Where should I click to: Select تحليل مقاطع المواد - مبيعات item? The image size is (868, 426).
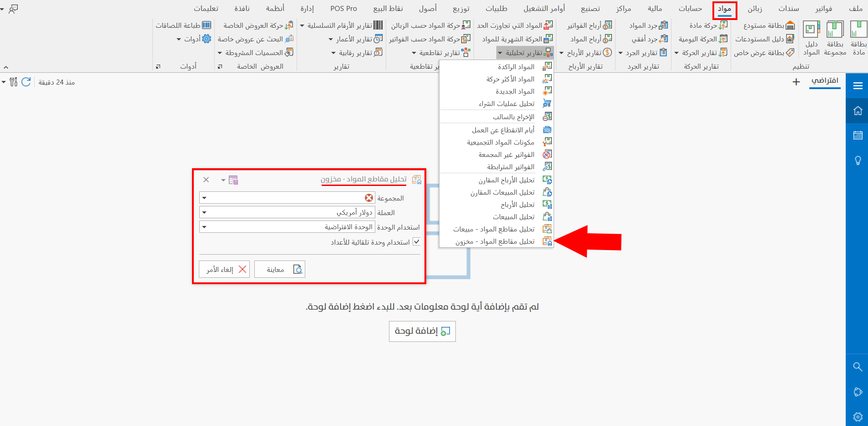pos(496,229)
